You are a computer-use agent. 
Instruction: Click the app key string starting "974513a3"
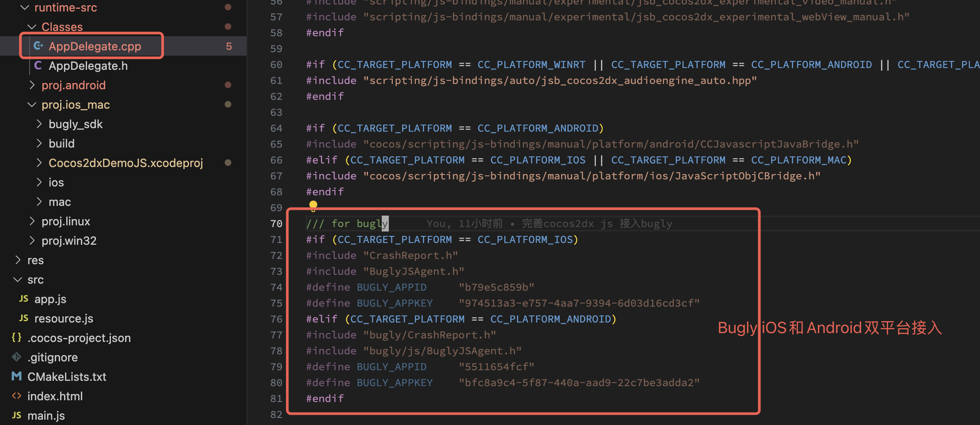[x=579, y=303]
